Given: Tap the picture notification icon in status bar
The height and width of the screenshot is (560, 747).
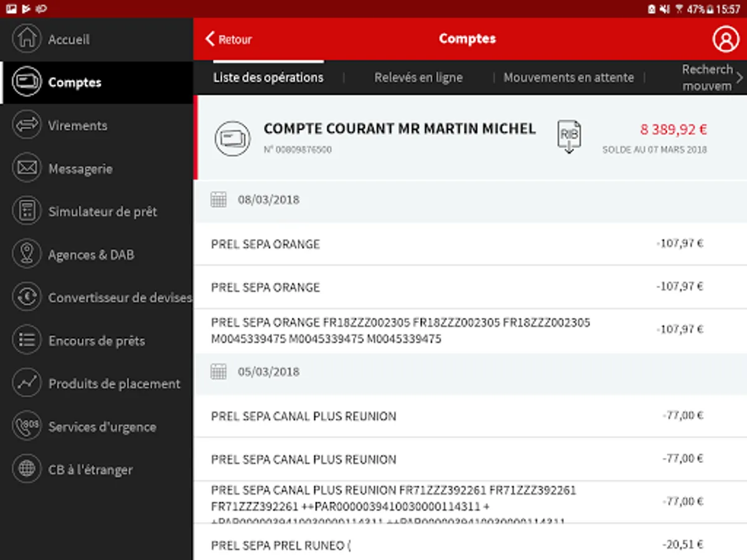Looking at the screenshot, I should click(11, 9).
